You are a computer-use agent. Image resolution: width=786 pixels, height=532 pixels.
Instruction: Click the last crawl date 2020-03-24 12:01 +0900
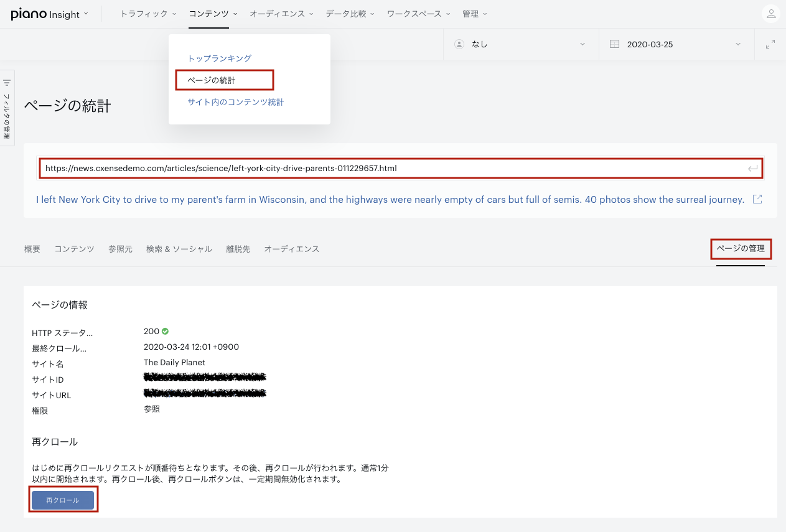pos(191,347)
